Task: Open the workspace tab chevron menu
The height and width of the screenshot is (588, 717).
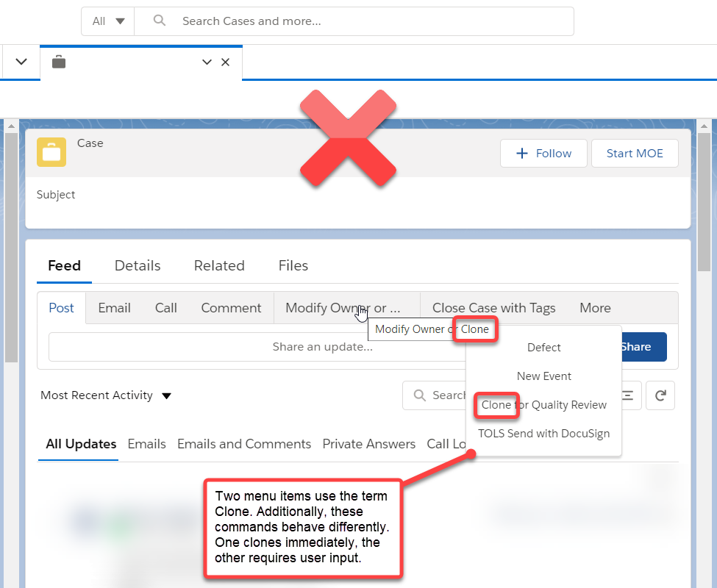Action: click(x=207, y=62)
